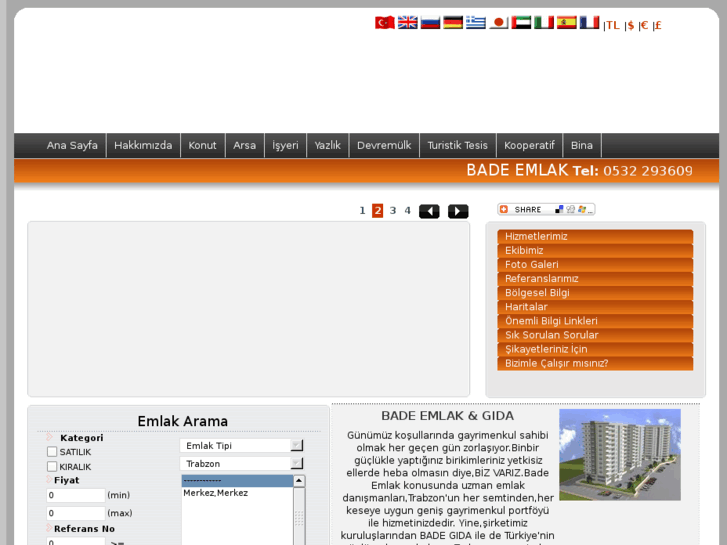Click the German flag icon
Viewport: 727px width, 545px height.
pos(453,22)
